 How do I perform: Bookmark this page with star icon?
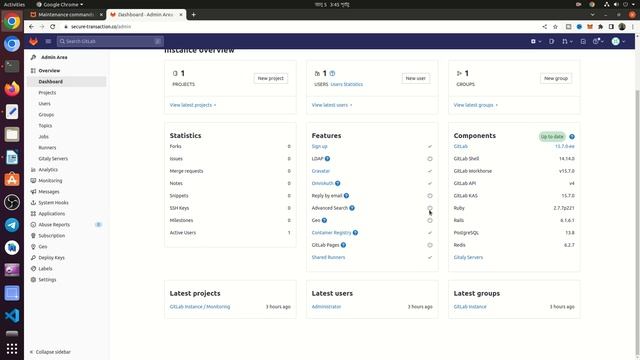(555, 27)
